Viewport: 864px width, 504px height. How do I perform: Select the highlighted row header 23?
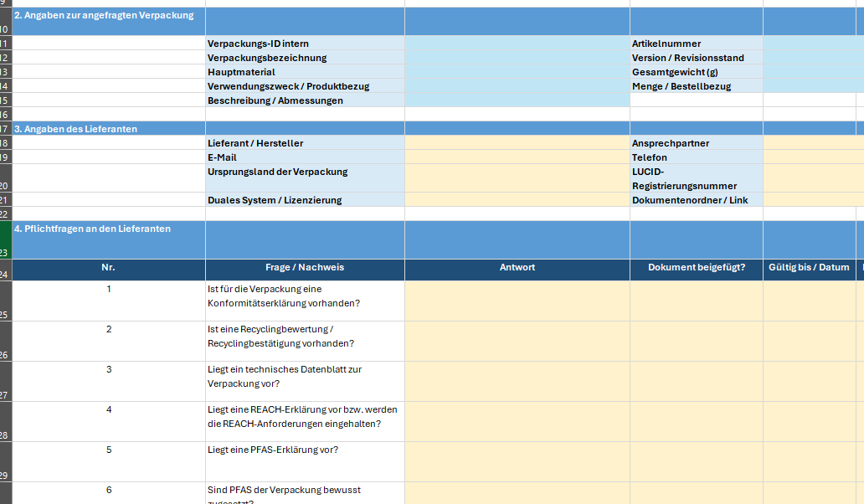point(6,240)
